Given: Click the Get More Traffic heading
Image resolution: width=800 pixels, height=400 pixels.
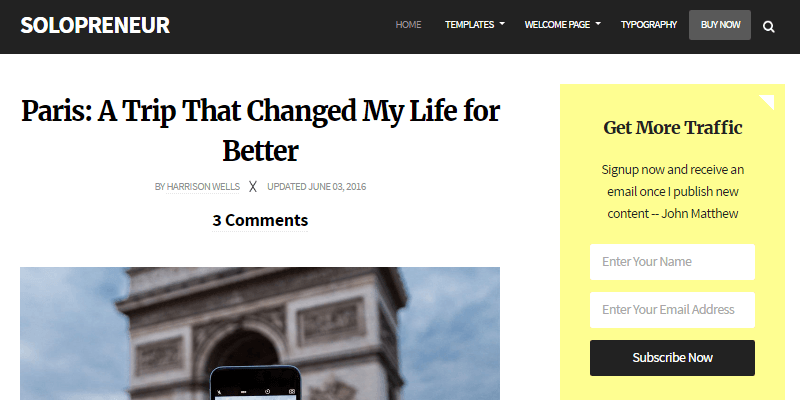Looking at the screenshot, I should (673, 127).
